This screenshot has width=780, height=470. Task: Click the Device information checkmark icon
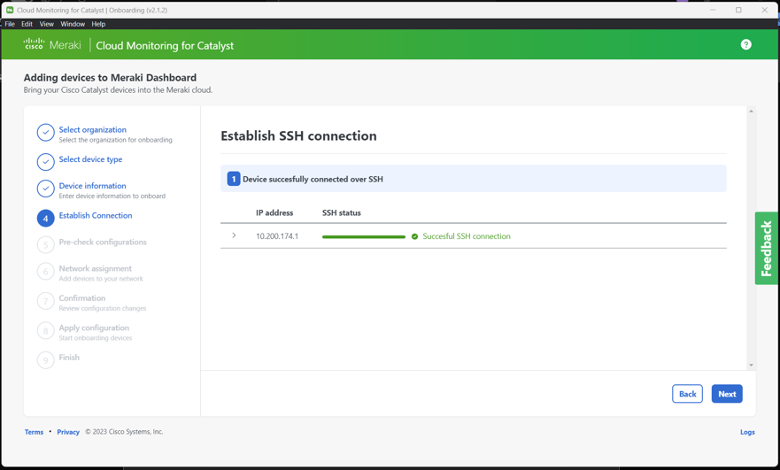45,189
